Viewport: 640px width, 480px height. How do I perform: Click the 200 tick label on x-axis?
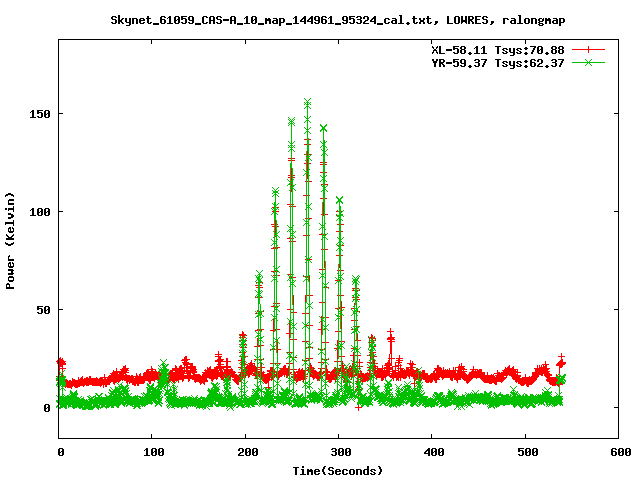[245, 453]
